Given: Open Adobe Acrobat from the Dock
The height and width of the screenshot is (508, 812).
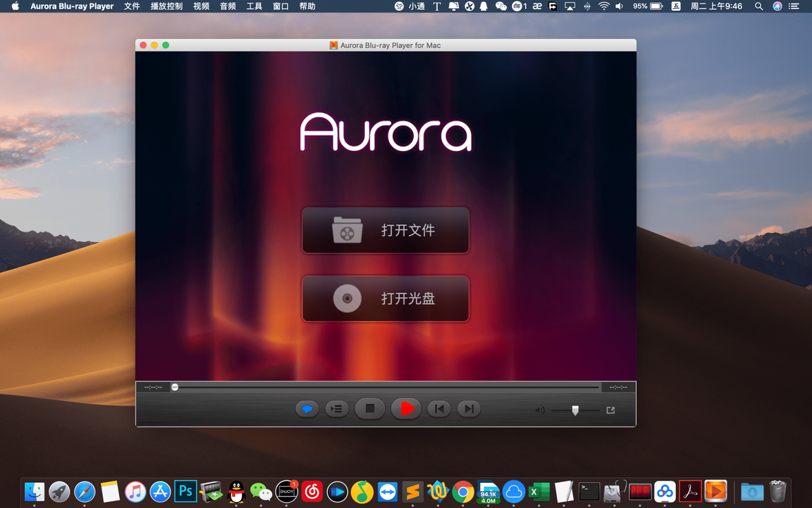Looking at the screenshot, I should point(690,490).
